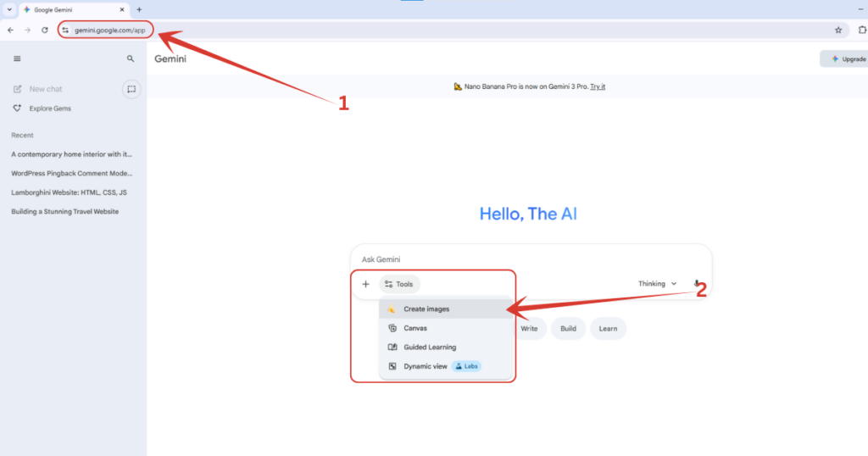This screenshot has width=868, height=456.
Task: Click the sidebar search icon
Action: [x=130, y=58]
